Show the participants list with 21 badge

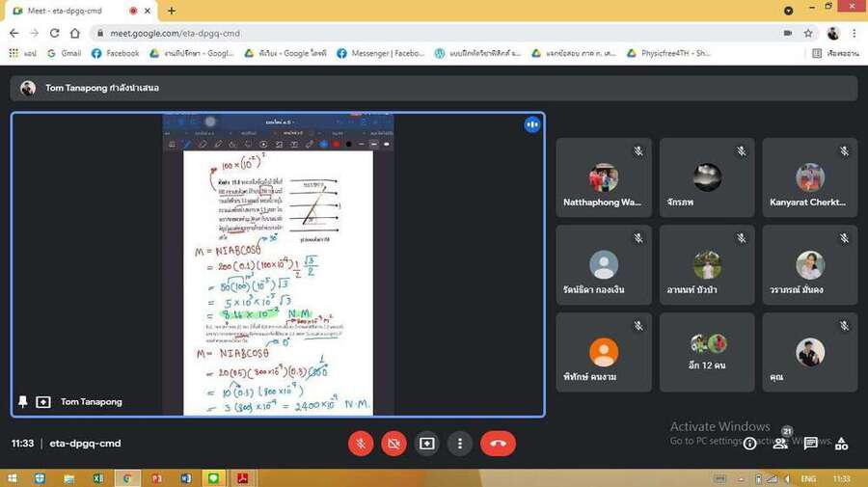click(x=781, y=444)
